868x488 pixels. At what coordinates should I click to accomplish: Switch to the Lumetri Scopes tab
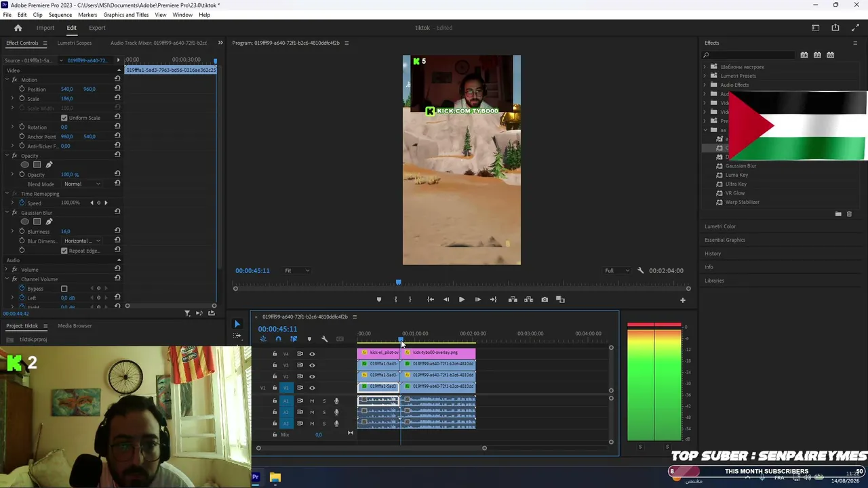pos(75,43)
